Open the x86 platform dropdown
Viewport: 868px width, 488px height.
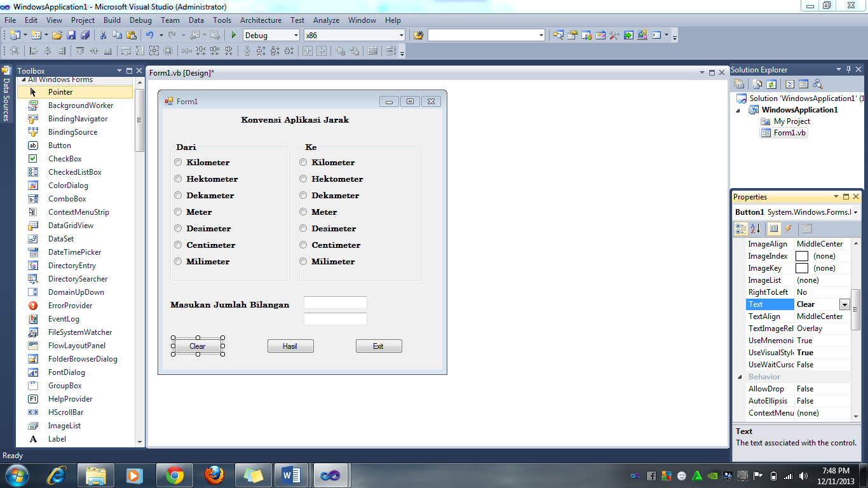(401, 36)
